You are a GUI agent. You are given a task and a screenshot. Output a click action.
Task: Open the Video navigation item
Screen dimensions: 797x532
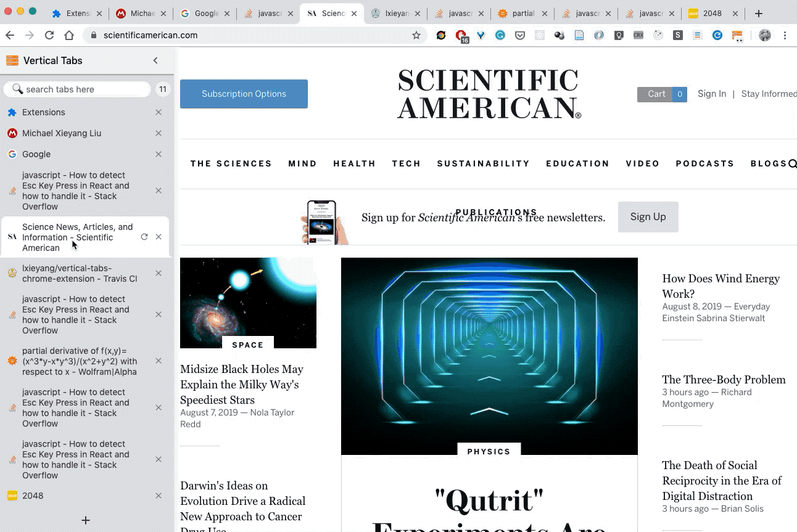(x=643, y=163)
